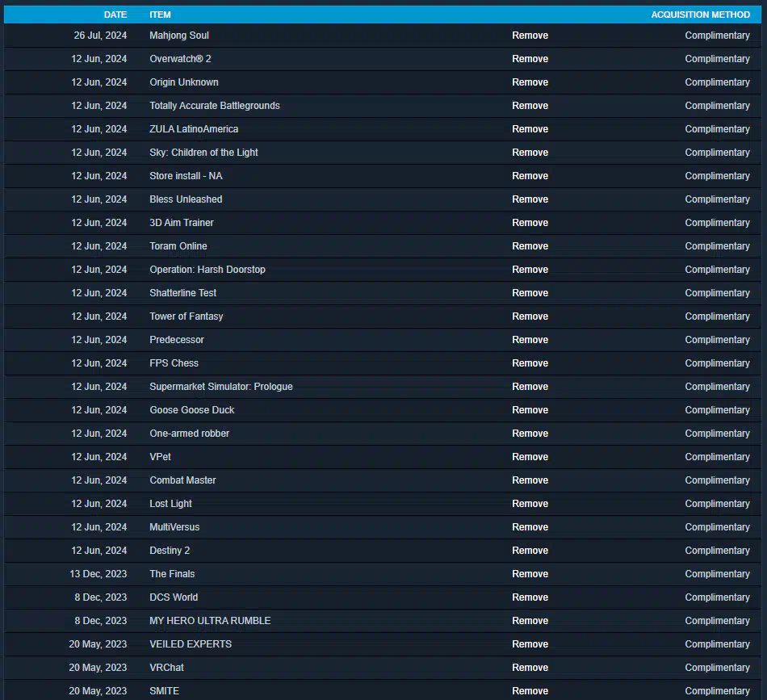
Task: Click the ACQUISITION METHOD column header
Action: (x=700, y=15)
